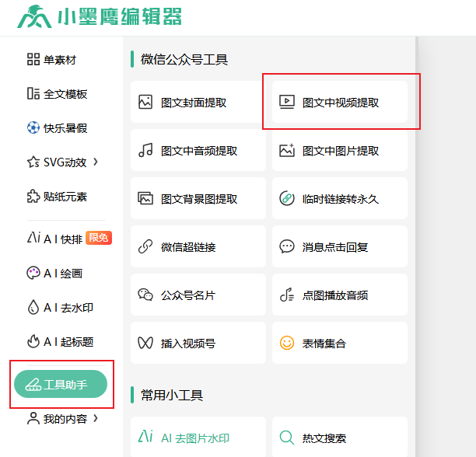This screenshot has width=476, height=457.
Task: Click the 快乐暑假 soccer ball icon
Action: coord(33,127)
